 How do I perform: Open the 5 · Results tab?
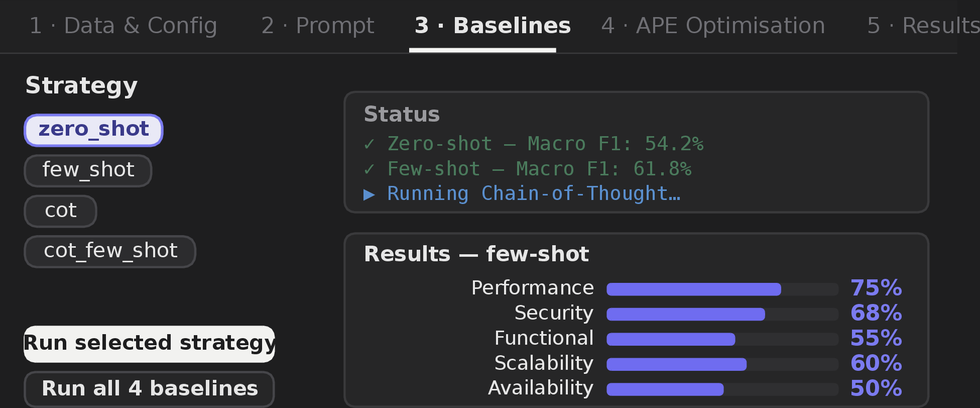[x=923, y=26]
